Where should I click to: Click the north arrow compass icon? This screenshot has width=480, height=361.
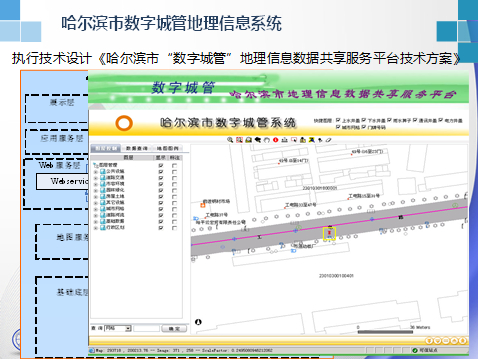[x=198, y=322]
